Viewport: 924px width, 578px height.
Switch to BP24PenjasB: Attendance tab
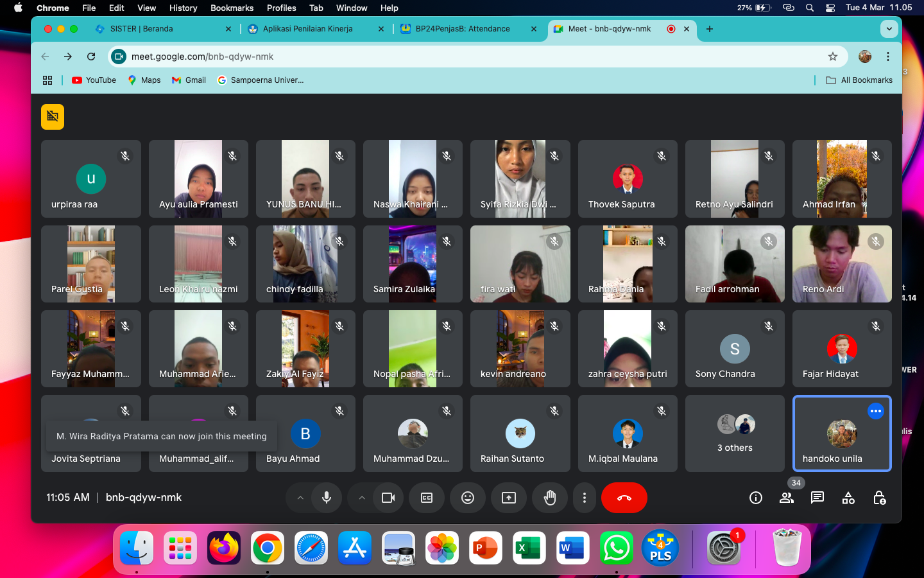462,29
